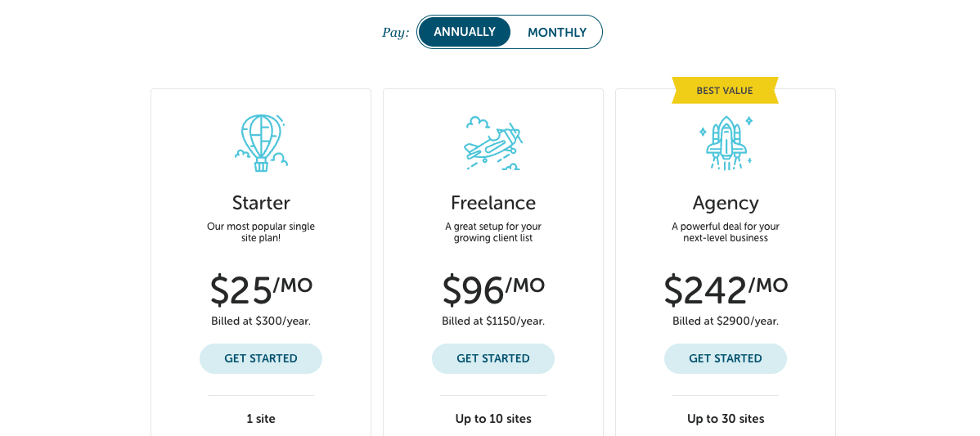
Task: Click the rocket Agency plan icon
Action: [726, 142]
